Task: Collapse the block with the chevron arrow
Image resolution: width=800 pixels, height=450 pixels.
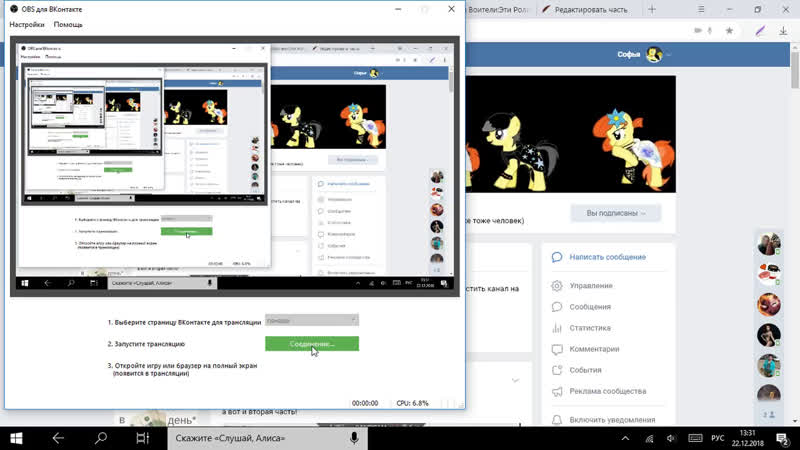Action: 515,380
